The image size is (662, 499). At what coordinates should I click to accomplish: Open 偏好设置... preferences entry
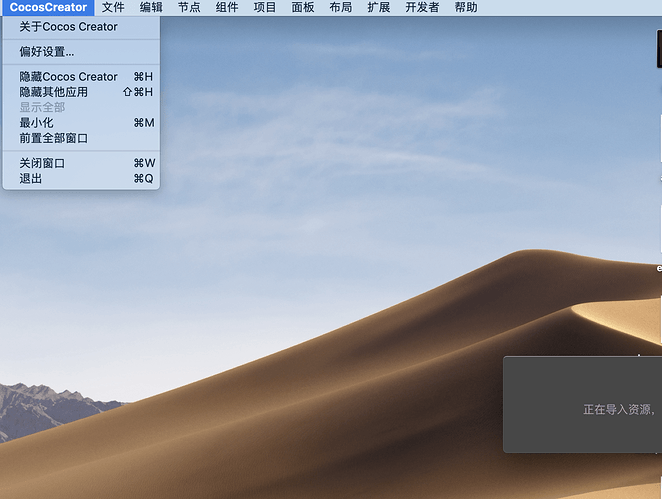[81, 52]
